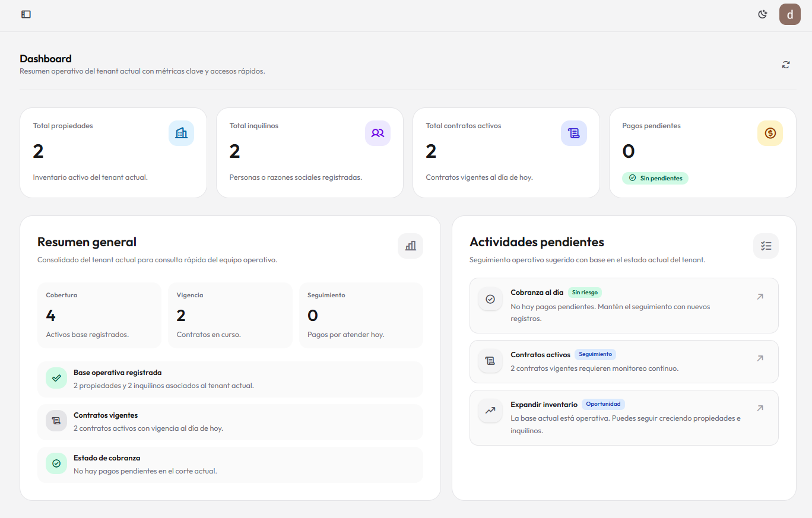812x518 pixels.
Task: Open the Cobranza al día activity title
Action: pyautogui.click(x=537, y=293)
